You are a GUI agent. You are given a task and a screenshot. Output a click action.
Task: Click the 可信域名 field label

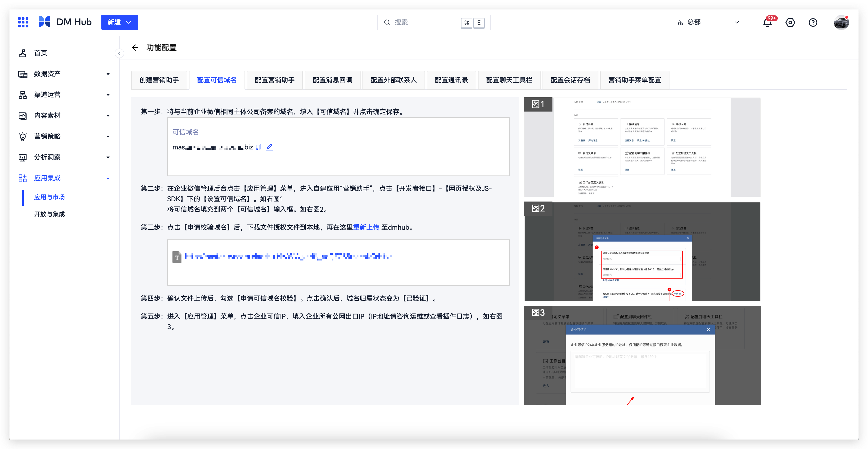(186, 132)
